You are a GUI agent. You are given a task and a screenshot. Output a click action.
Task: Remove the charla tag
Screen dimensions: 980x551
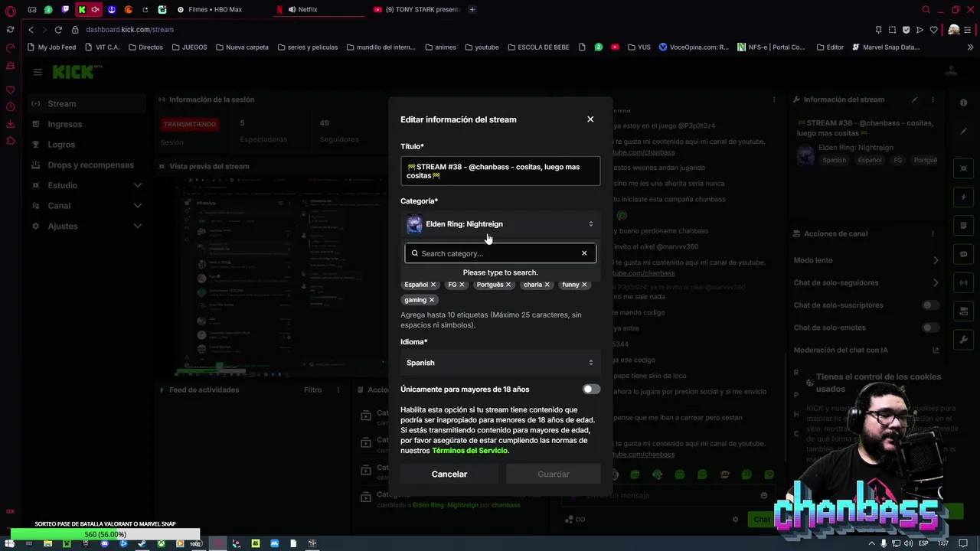click(x=547, y=285)
